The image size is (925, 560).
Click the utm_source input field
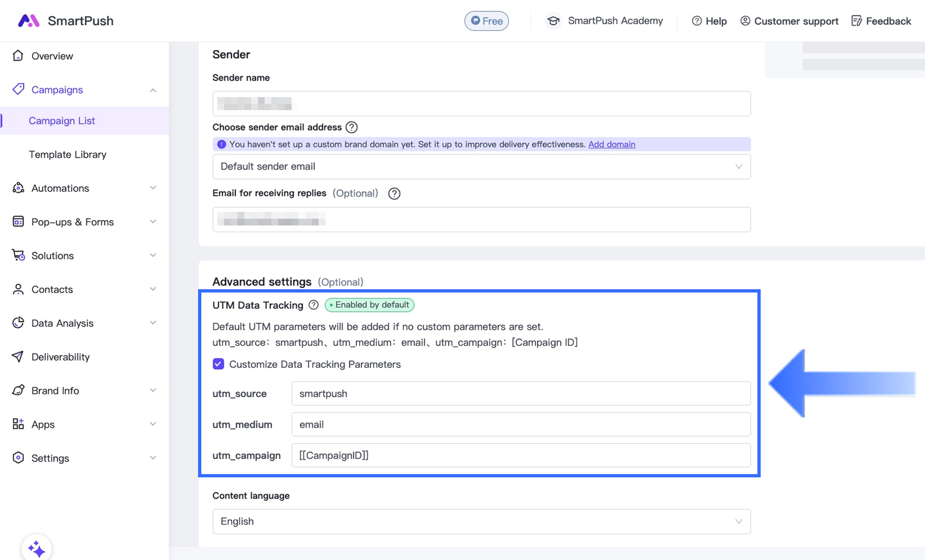pos(521,394)
